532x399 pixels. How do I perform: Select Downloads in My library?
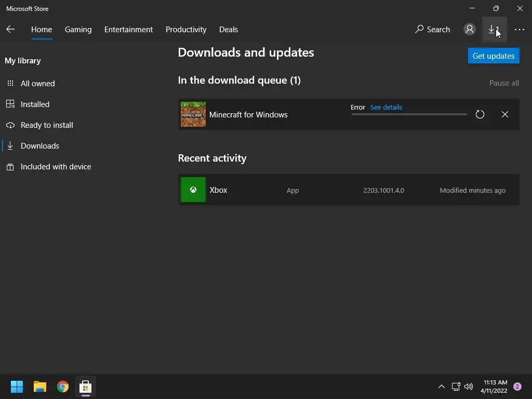39,146
